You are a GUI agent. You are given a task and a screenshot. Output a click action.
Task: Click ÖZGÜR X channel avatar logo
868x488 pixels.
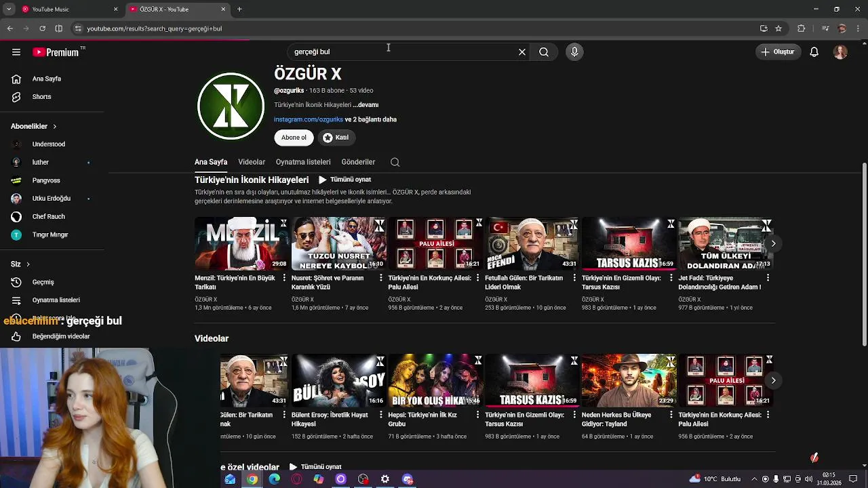click(231, 106)
